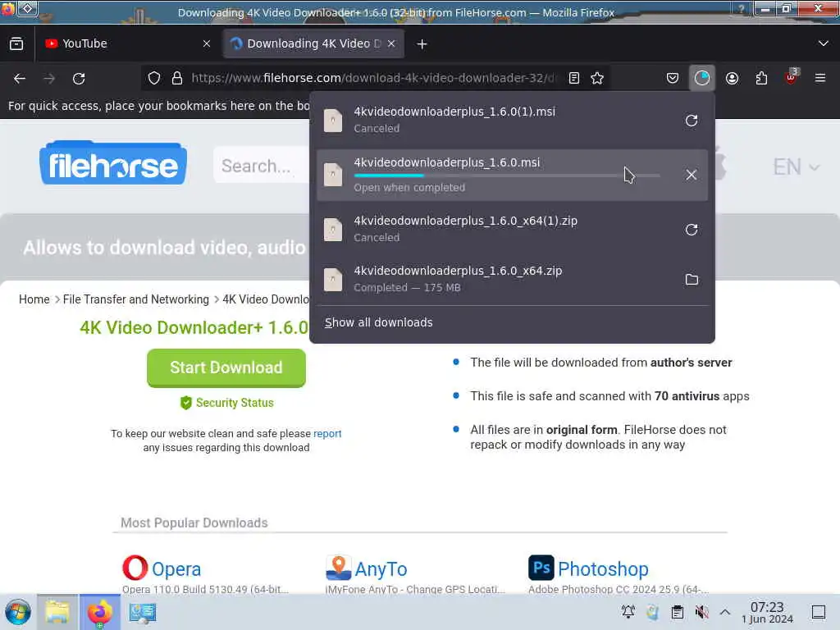Click the Firefox back arrow
This screenshot has height=630, width=840.
coord(20,79)
